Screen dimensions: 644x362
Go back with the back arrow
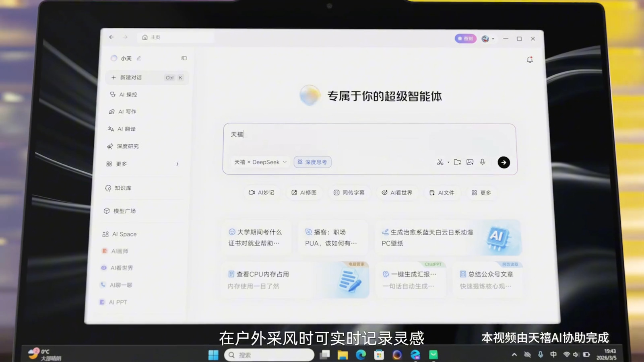point(111,37)
